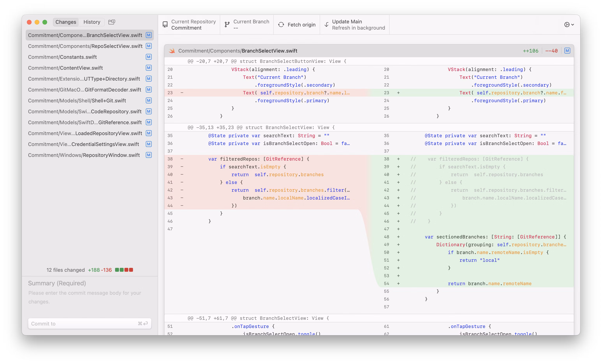Select ContentView.swift in the changes list
The image size is (602, 364).
click(65, 68)
